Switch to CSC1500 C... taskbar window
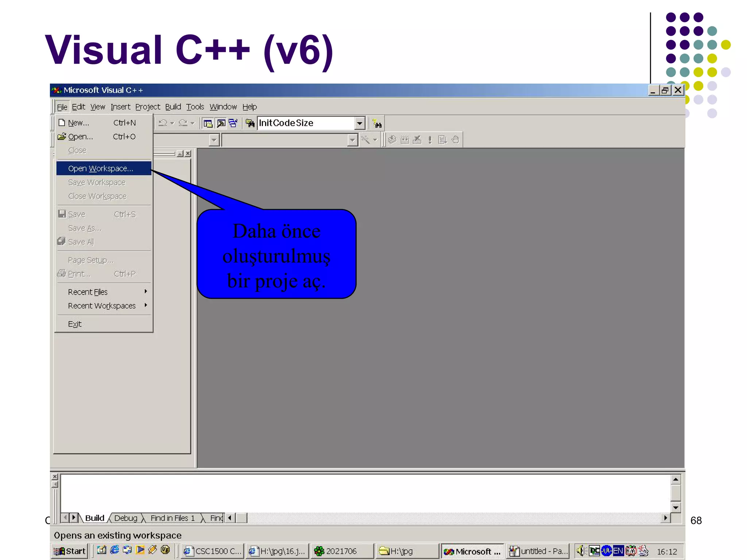The width and height of the screenshot is (747, 560). coord(212,551)
